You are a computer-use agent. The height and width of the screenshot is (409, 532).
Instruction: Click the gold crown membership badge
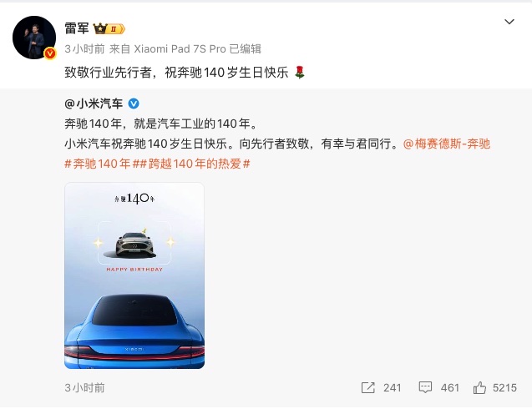pos(109,29)
